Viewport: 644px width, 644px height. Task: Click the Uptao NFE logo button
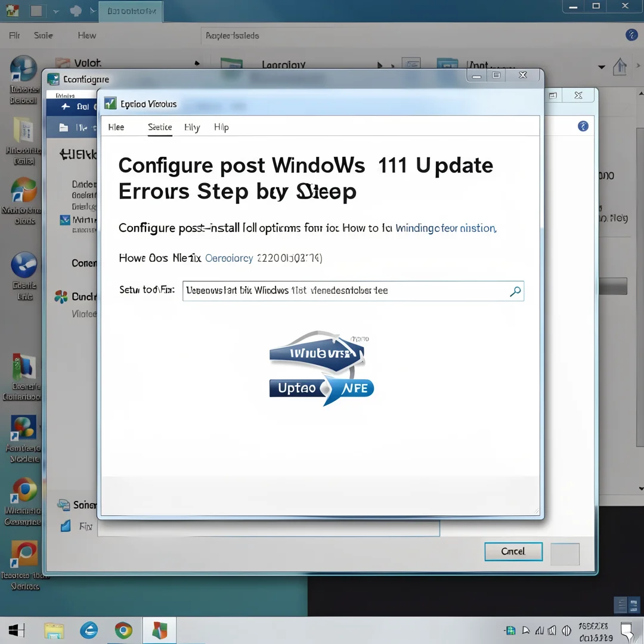point(321,388)
